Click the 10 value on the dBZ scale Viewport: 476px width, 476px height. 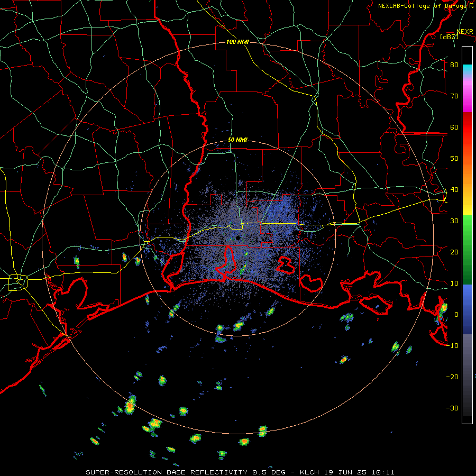454,283
